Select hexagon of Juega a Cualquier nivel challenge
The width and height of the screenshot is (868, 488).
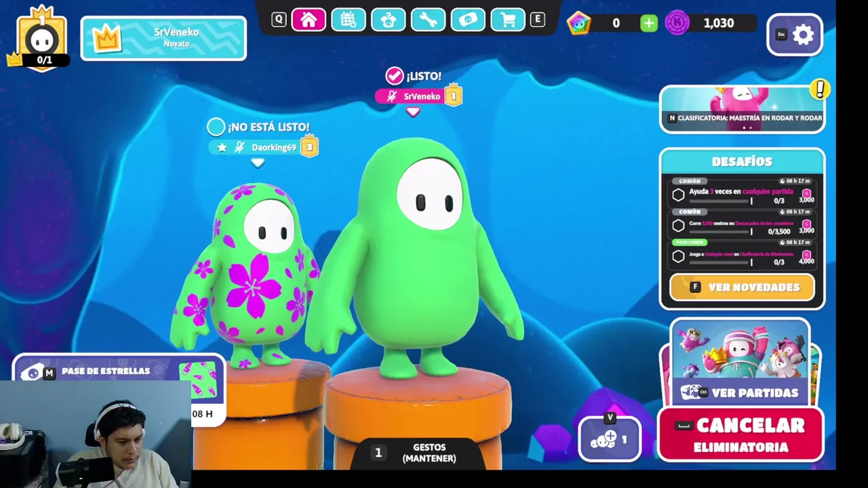678,256
